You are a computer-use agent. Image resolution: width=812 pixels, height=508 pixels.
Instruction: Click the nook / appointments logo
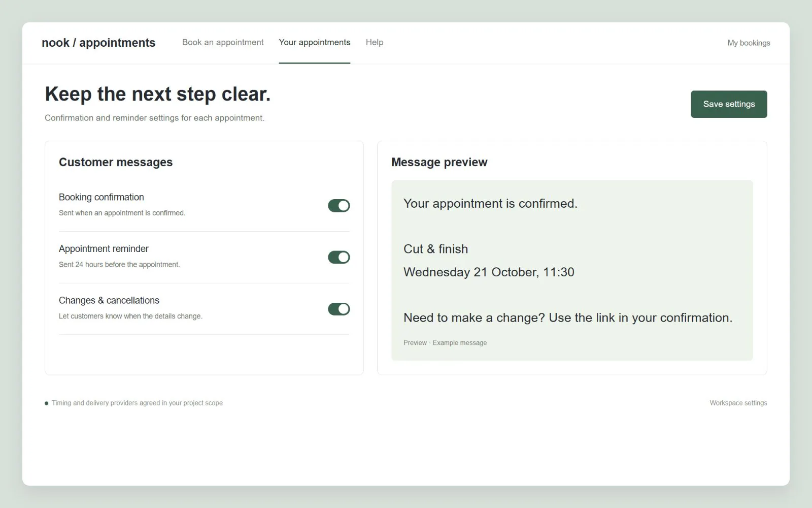coord(98,43)
